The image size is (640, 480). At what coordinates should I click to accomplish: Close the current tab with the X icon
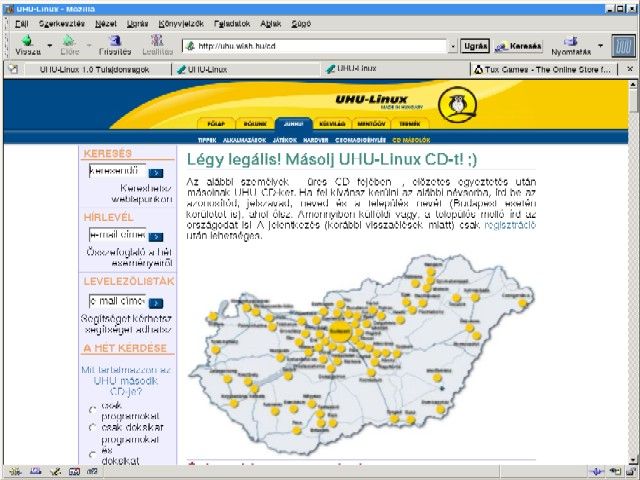(x=630, y=69)
